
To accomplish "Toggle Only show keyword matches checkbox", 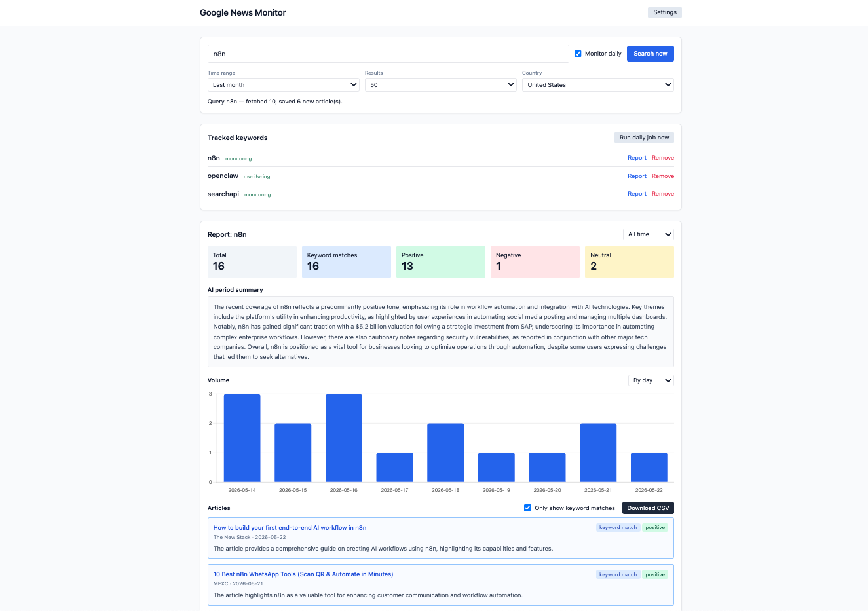I will point(527,508).
